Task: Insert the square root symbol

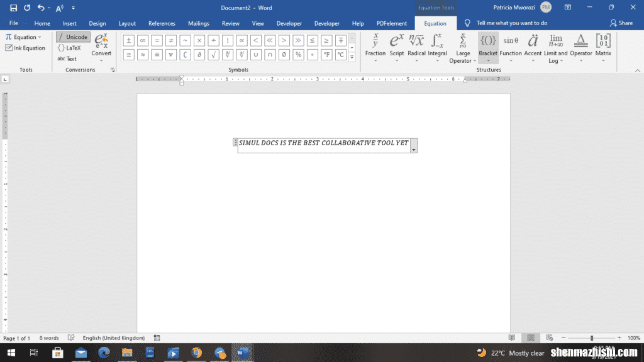Action: [214, 55]
